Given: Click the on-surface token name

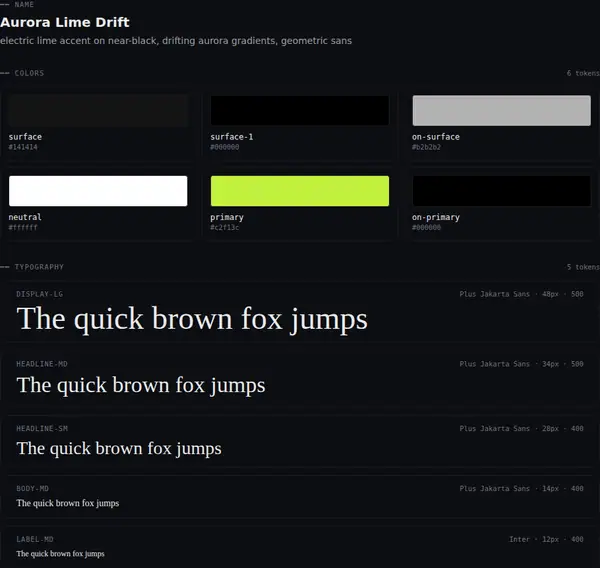Looking at the screenshot, I should coord(436,137).
